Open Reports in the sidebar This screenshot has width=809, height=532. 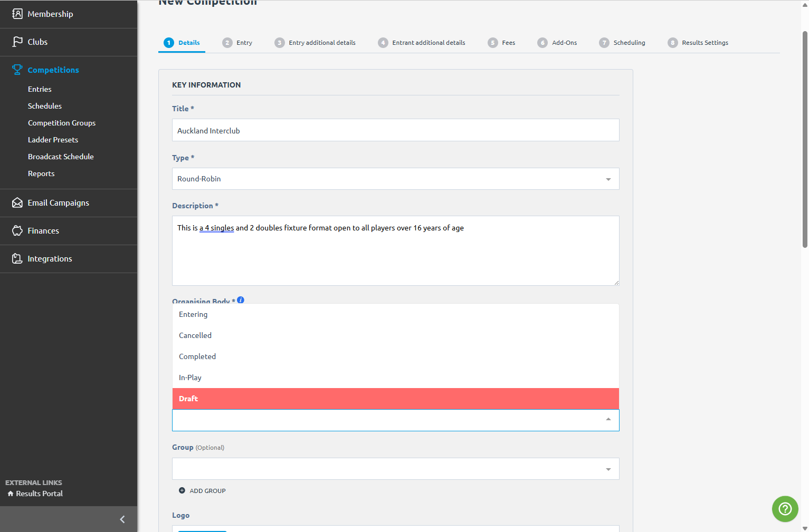tap(41, 173)
